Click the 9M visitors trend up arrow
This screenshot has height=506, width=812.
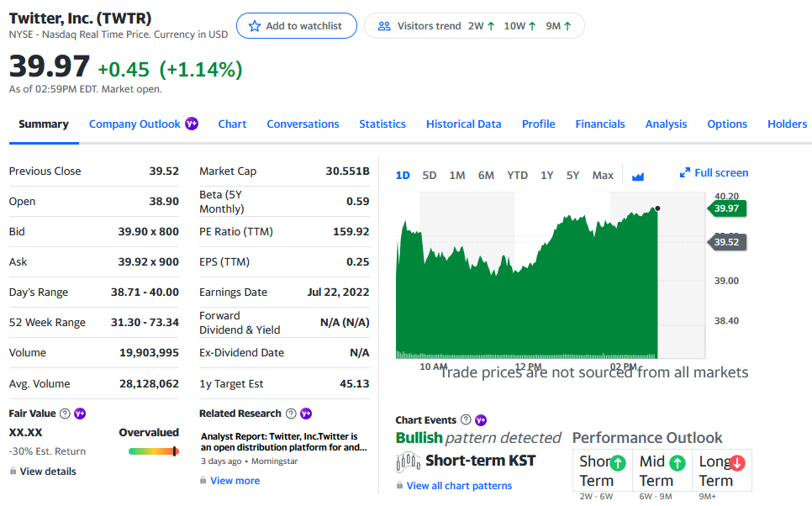tap(567, 26)
